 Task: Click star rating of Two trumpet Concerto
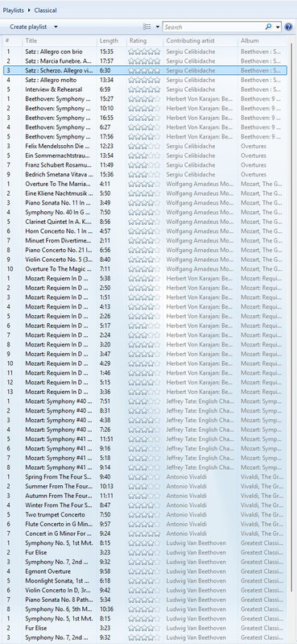pos(144,514)
